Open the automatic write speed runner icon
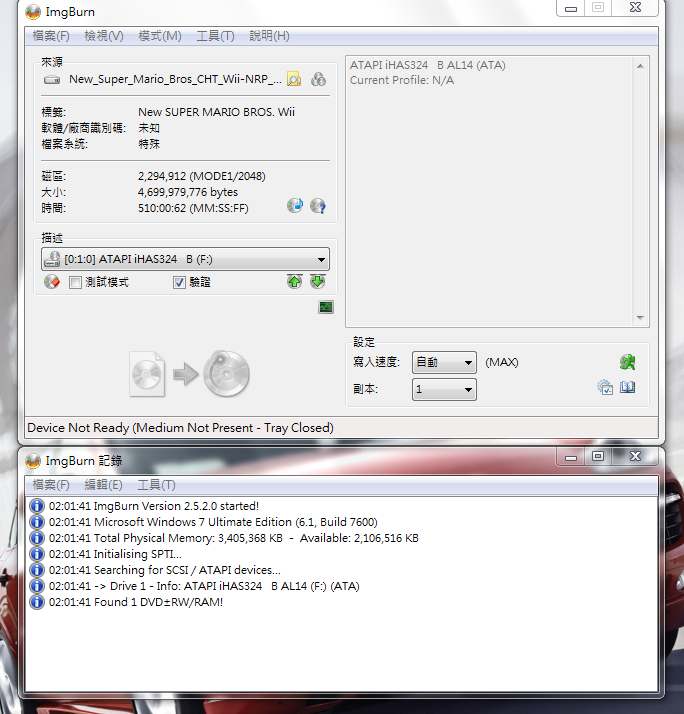 [628, 362]
